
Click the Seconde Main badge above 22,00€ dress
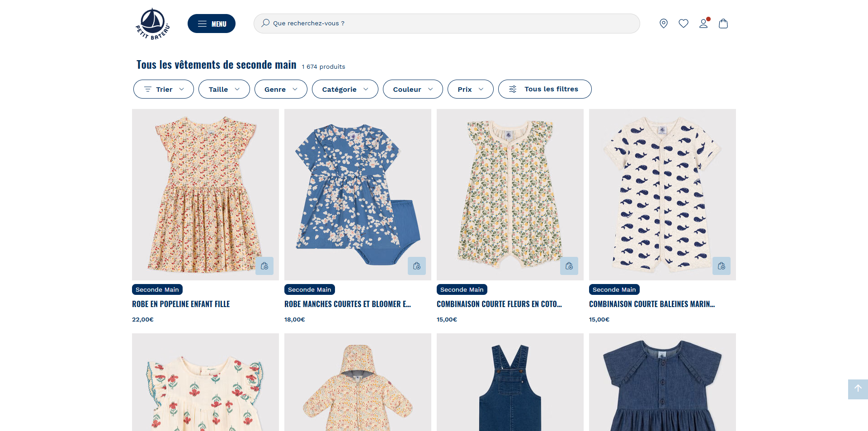(157, 289)
